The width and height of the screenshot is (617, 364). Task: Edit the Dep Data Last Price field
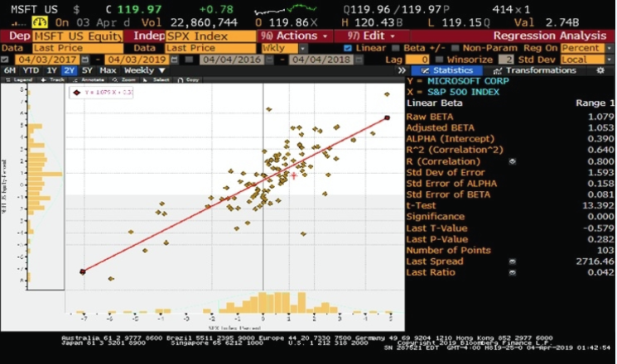point(78,48)
